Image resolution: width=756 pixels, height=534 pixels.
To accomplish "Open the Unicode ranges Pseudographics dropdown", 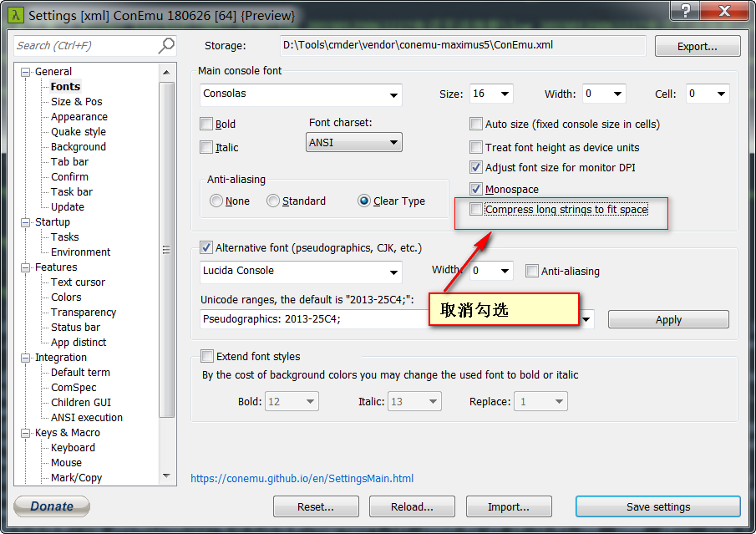I will point(586,319).
